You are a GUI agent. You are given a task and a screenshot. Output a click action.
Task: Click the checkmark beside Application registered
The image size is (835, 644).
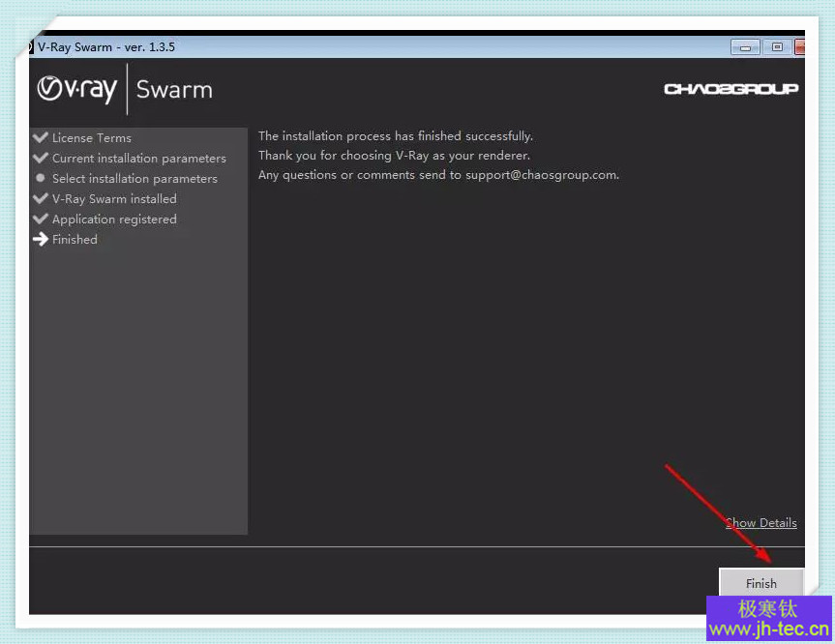pyautogui.click(x=41, y=219)
